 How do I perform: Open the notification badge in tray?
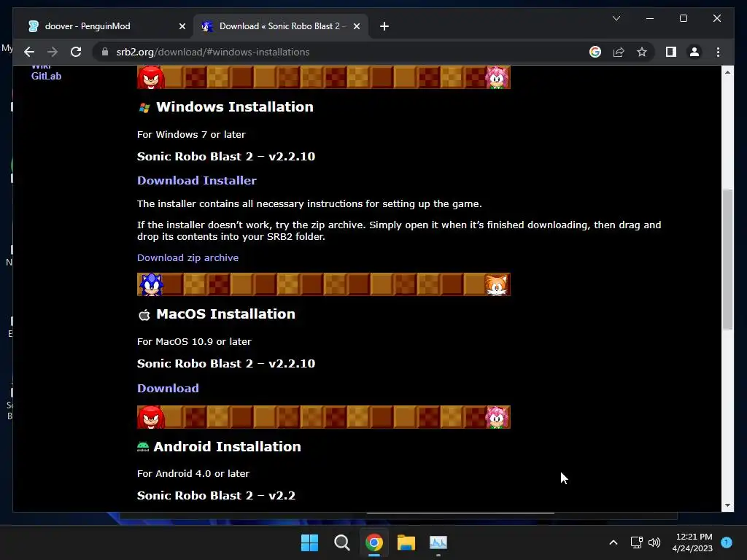727,542
